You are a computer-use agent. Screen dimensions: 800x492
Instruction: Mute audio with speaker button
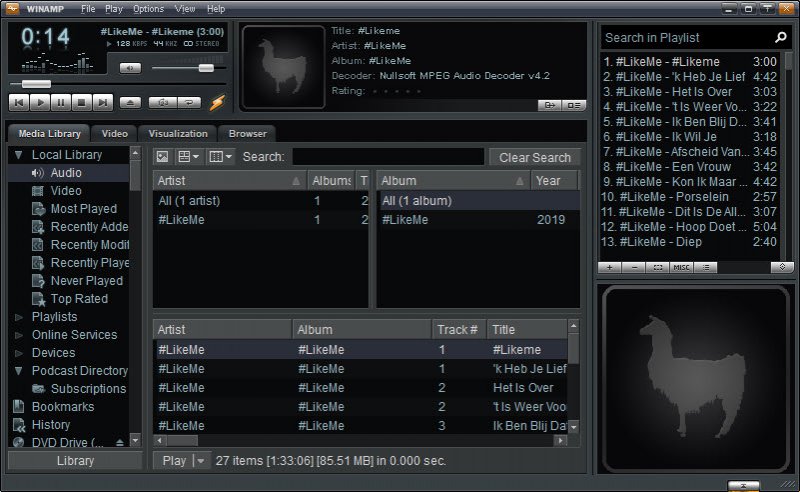click(x=130, y=68)
